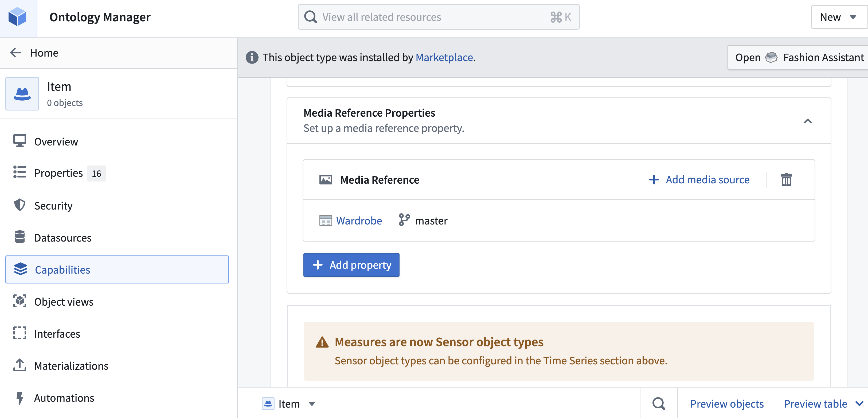
Task: Click the '0 objects' text
Action: coord(65,103)
